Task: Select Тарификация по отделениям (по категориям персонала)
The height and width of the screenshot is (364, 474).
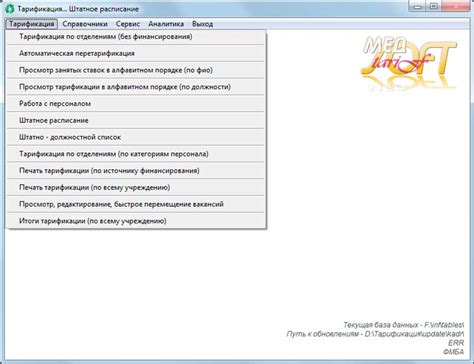Action: [x=136, y=154]
